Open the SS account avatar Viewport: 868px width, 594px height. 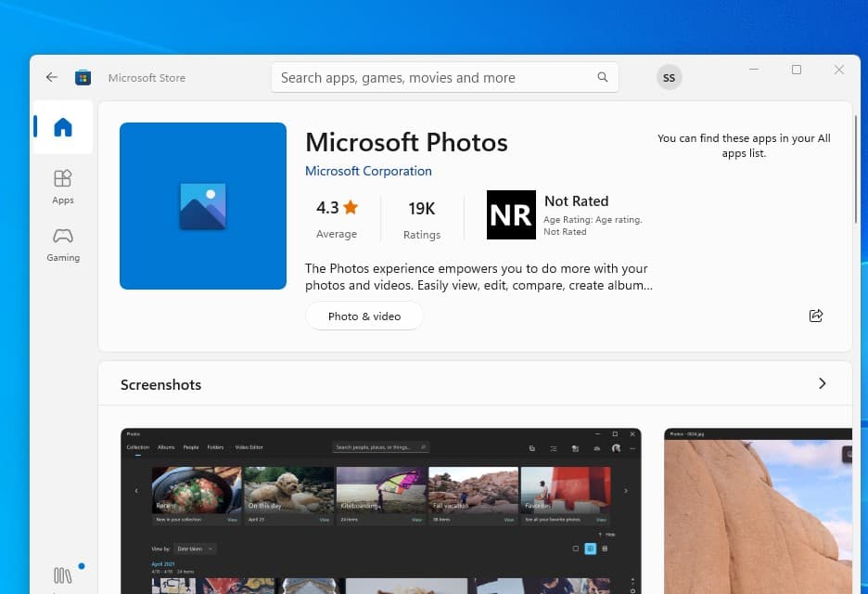click(x=669, y=77)
